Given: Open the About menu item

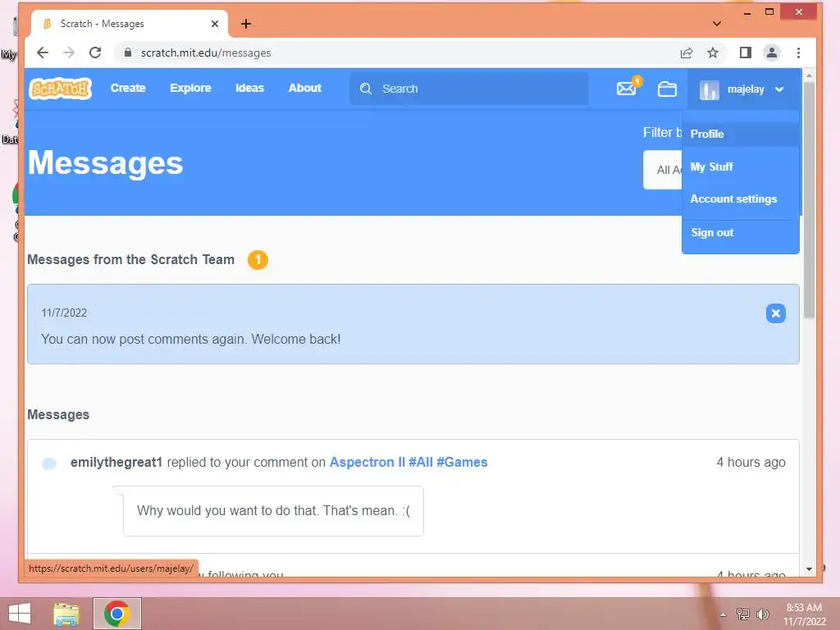Looking at the screenshot, I should [x=305, y=88].
